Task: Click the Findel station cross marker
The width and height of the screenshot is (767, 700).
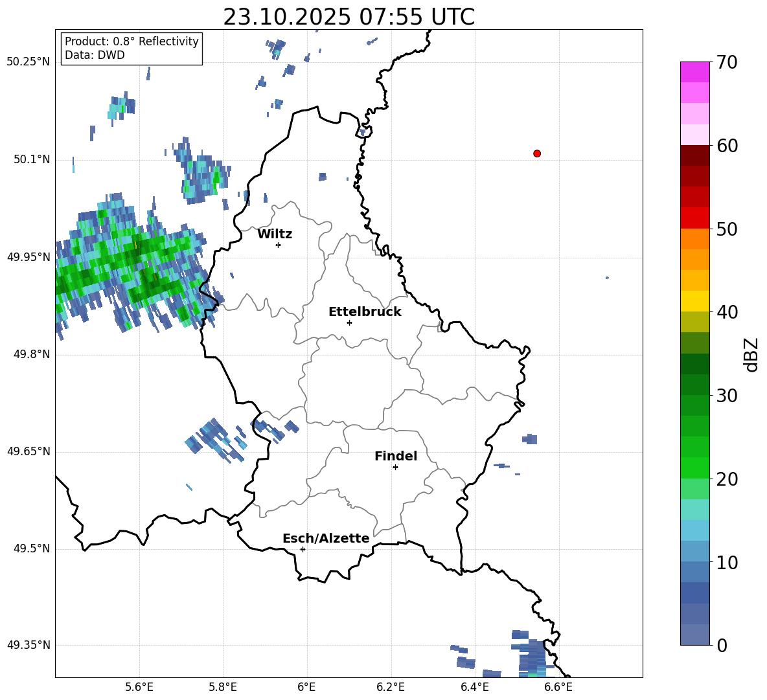Action: tap(395, 467)
